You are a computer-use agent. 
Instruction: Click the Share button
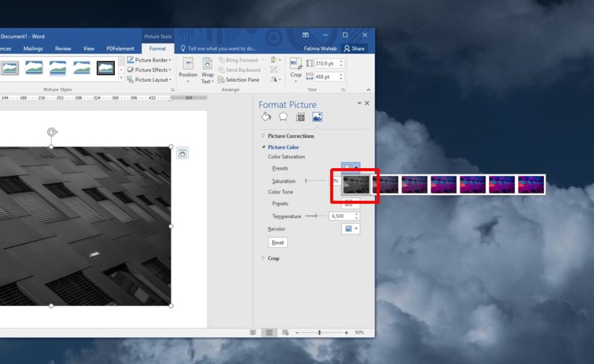pyautogui.click(x=354, y=49)
